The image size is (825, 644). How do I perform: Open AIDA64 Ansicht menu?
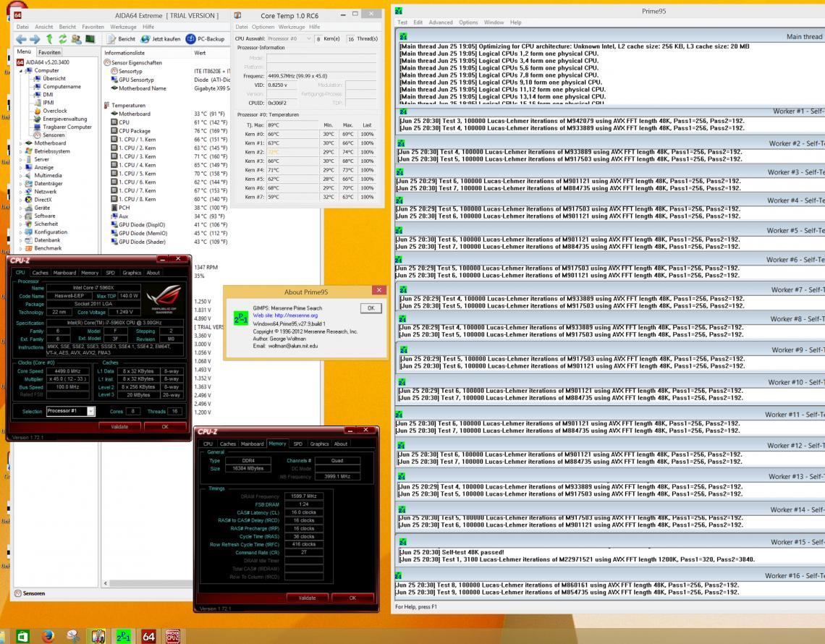[43, 27]
